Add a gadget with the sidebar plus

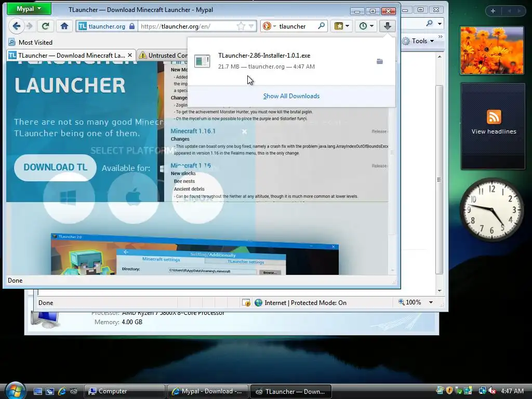click(x=493, y=11)
